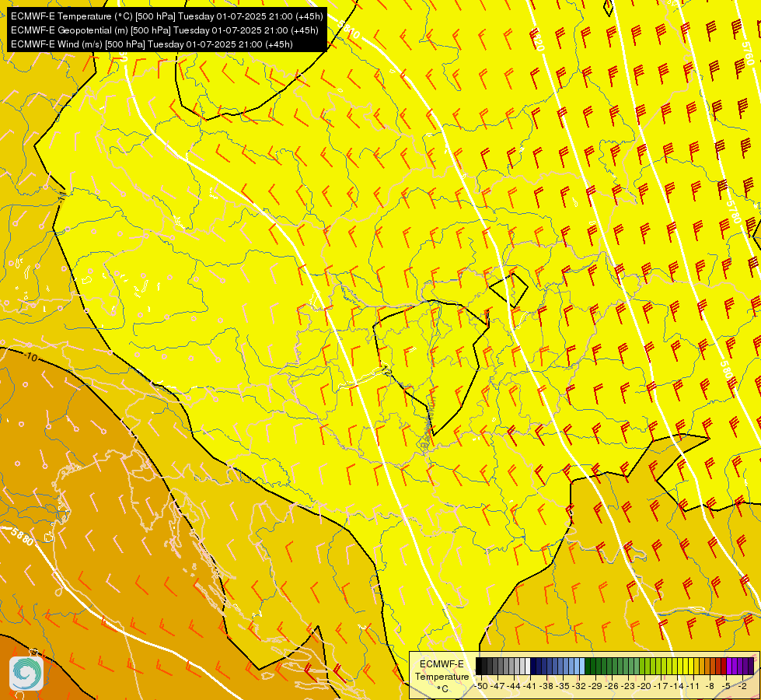Select the ECMWF-E Temperature (°C) title line
Image resolution: width=761 pixels, height=700 pixels.
pyautogui.click(x=166, y=16)
